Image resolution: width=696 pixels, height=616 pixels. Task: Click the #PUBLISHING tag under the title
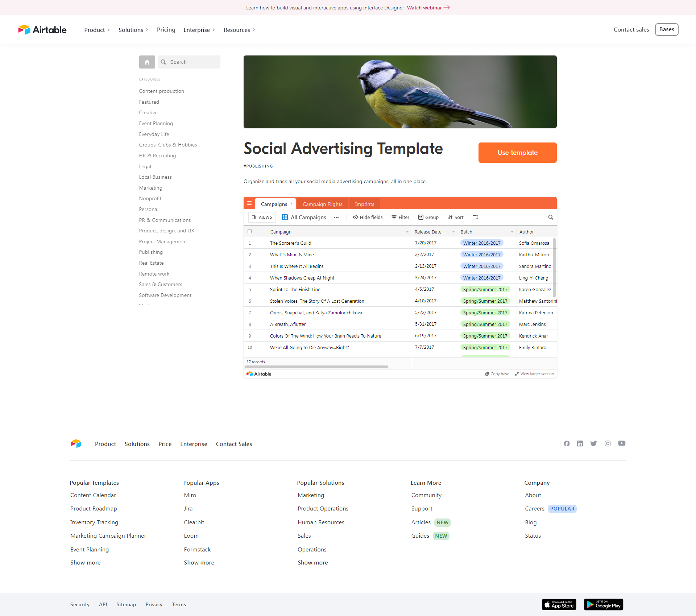pos(258,166)
